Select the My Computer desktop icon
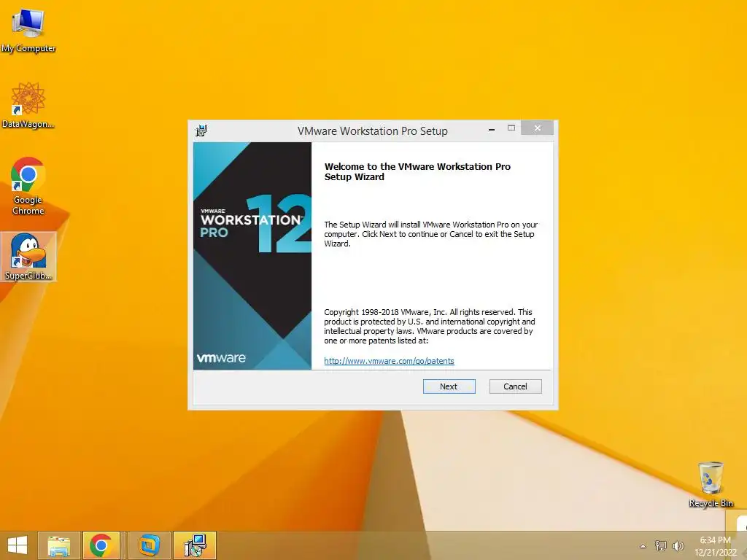This screenshot has height=560, width=747. (28, 30)
